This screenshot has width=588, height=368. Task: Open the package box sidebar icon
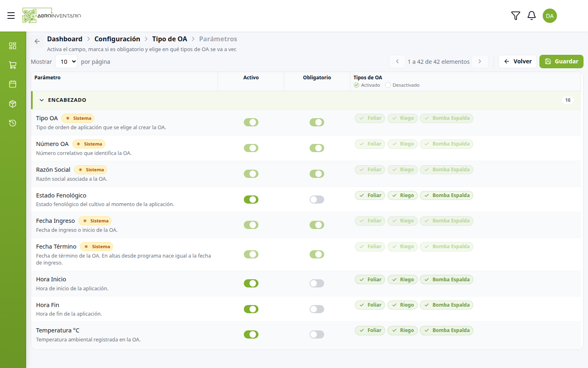tap(13, 104)
